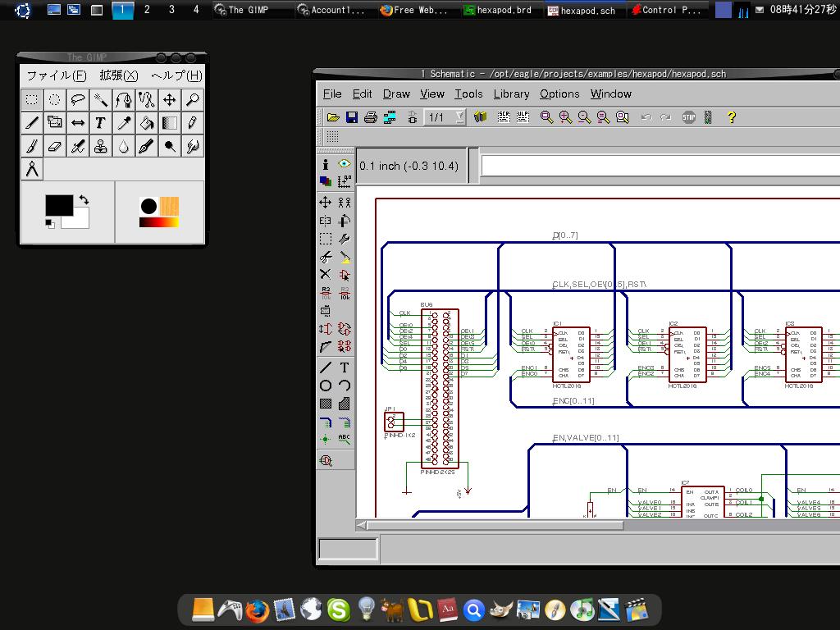
Task: Open the ファイル(F) menu in GIMP
Action: click(56, 75)
